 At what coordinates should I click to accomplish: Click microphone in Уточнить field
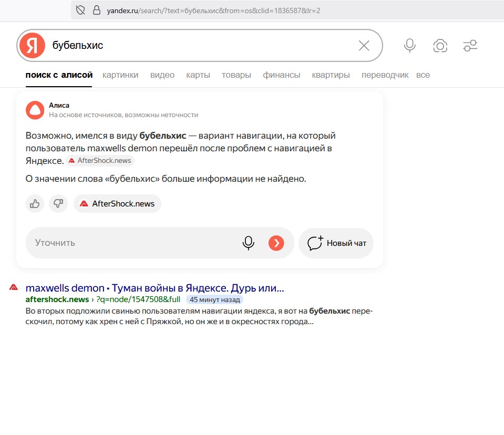tap(248, 243)
